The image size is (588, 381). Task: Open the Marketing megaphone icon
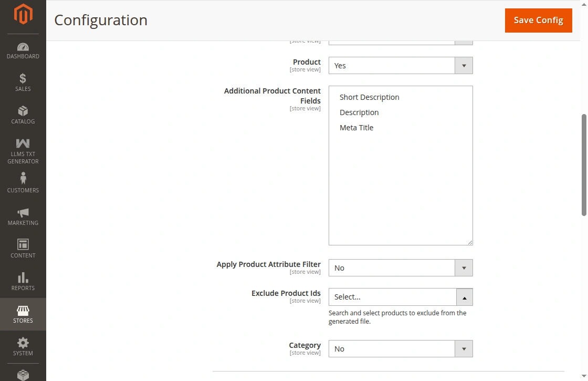[23, 212]
